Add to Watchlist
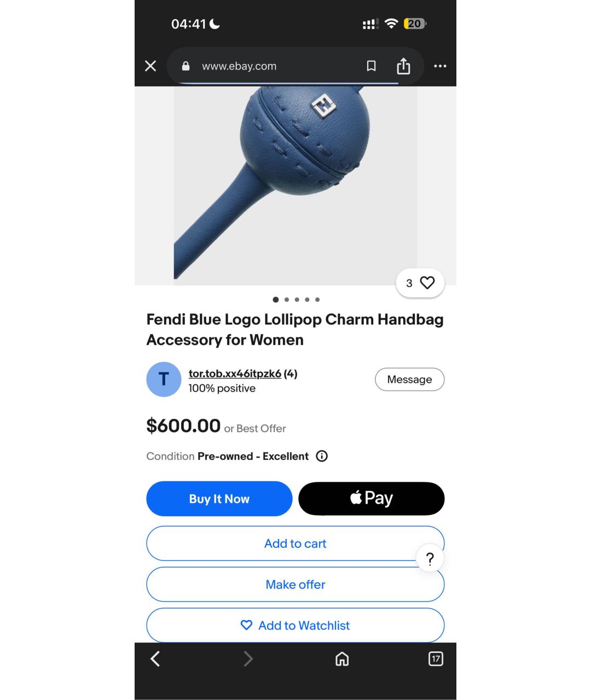The image size is (591, 700). point(295,626)
